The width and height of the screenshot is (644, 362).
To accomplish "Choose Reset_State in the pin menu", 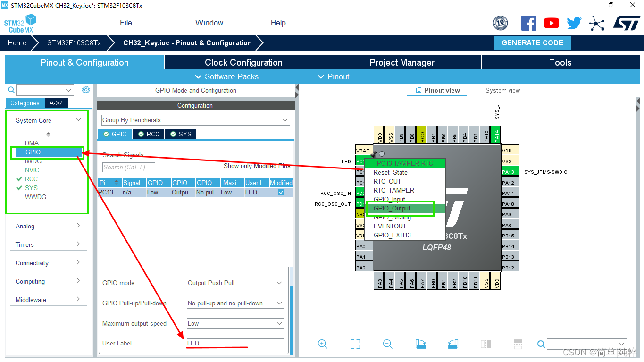I will [x=405, y=172].
